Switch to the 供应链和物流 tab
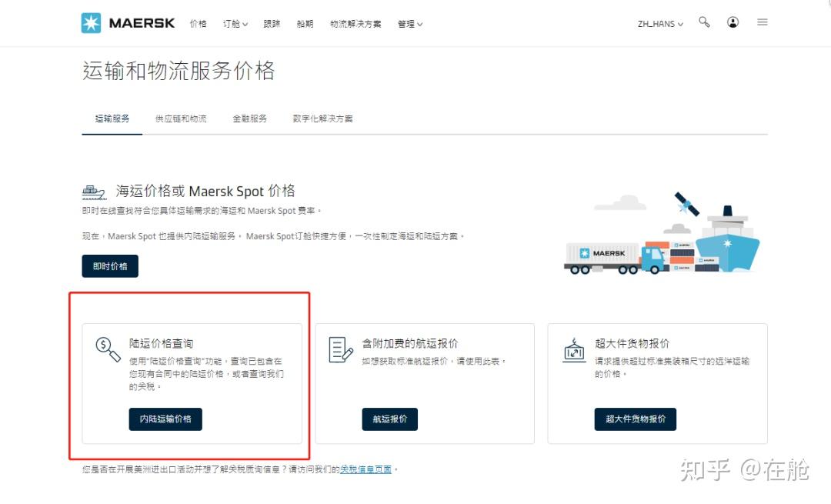The height and width of the screenshot is (504, 831). (181, 118)
